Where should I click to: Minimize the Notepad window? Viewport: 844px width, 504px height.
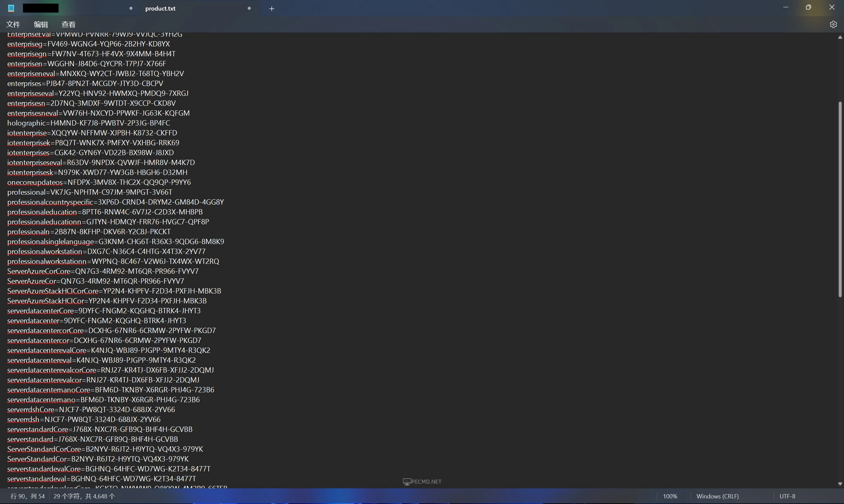pos(786,7)
